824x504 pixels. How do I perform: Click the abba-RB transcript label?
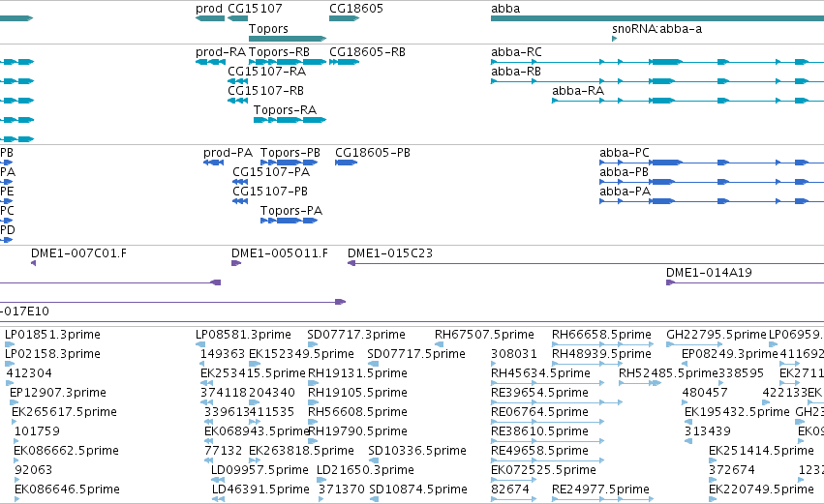pos(516,72)
